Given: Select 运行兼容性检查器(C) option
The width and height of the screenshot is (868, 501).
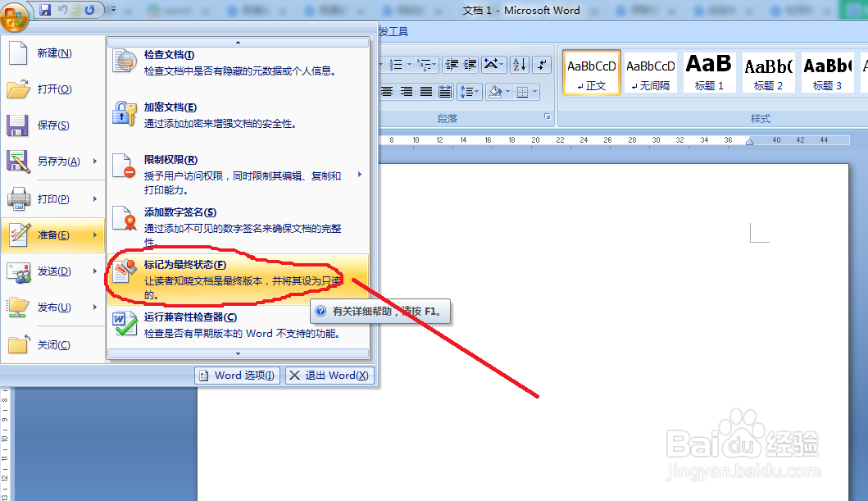Looking at the screenshot, I should coord(238,325).
